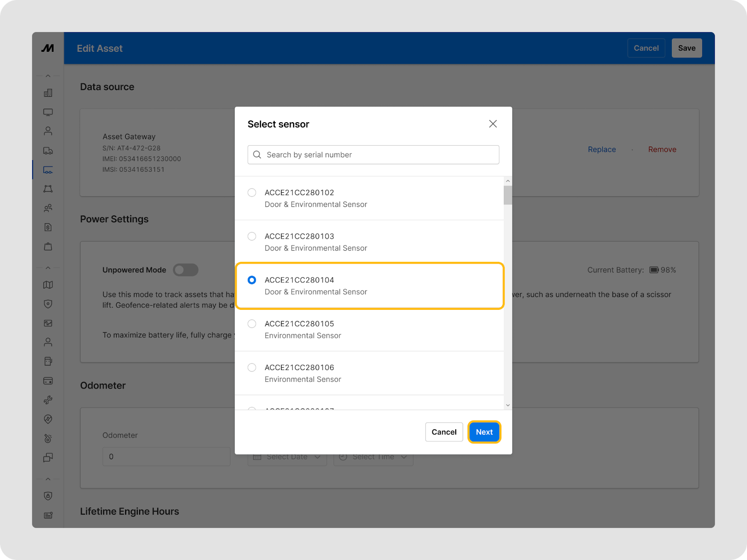Open the wrench maintenance icon in sidebar
Screen dimensions: 747x560
tap(48, 400)
